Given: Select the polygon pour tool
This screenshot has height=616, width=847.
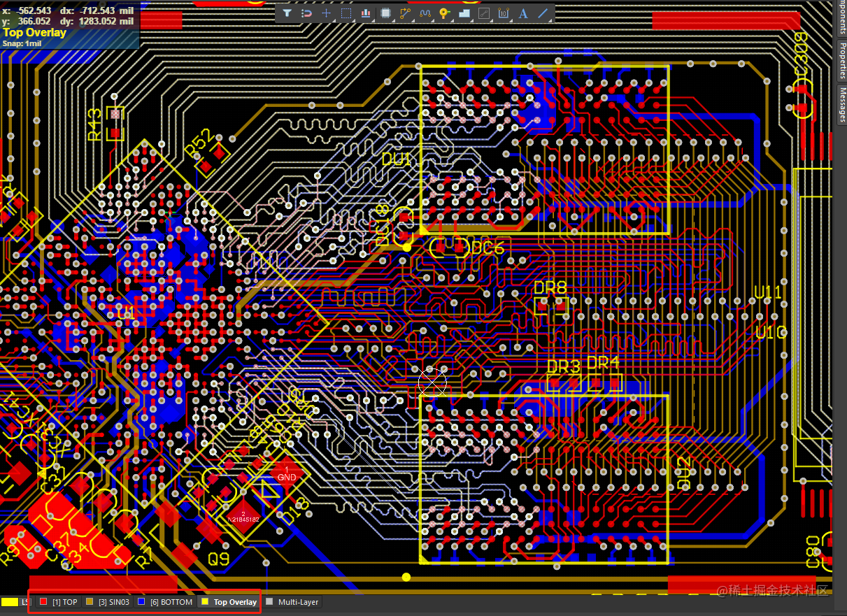Looking at the screenshot, I should (464, 13).
